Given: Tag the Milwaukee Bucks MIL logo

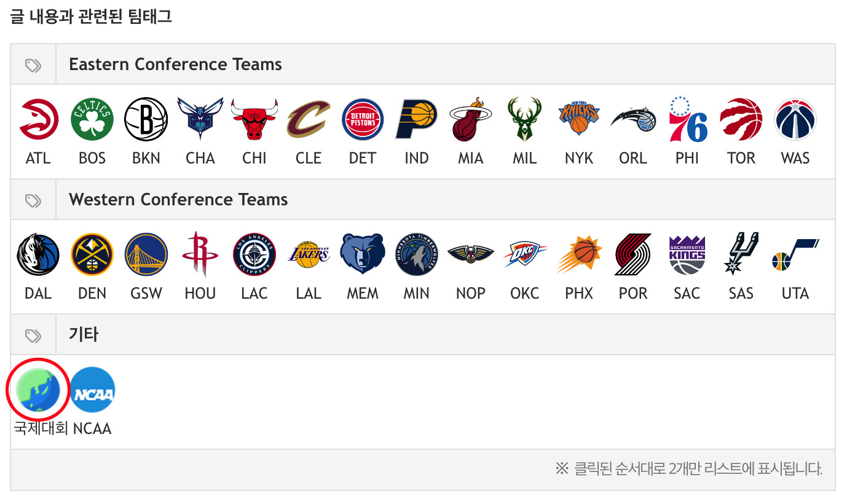Looking at the screenshot, I should tap(525, 119).
